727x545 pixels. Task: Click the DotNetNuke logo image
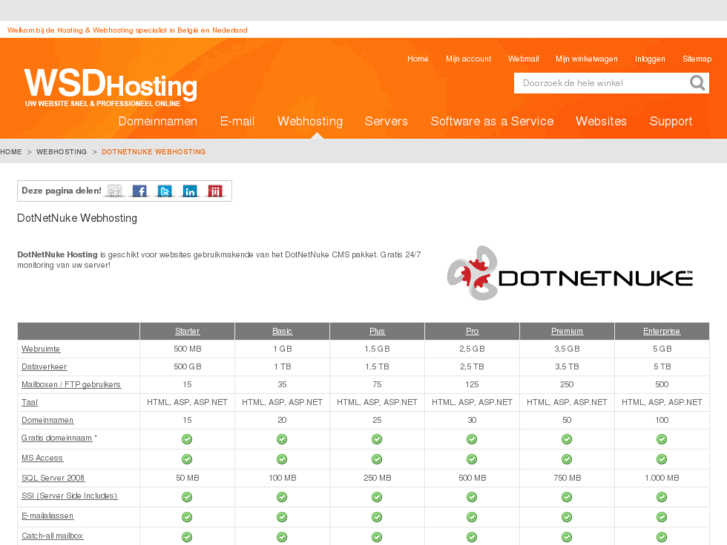pyautogui.click(x=570, y=273)
